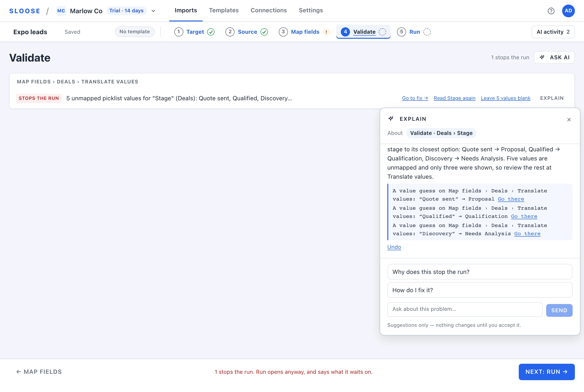Click the Read Stage again link
This screenshot has width=584, height=392.
pyautogui.click(x=454, y=98)
